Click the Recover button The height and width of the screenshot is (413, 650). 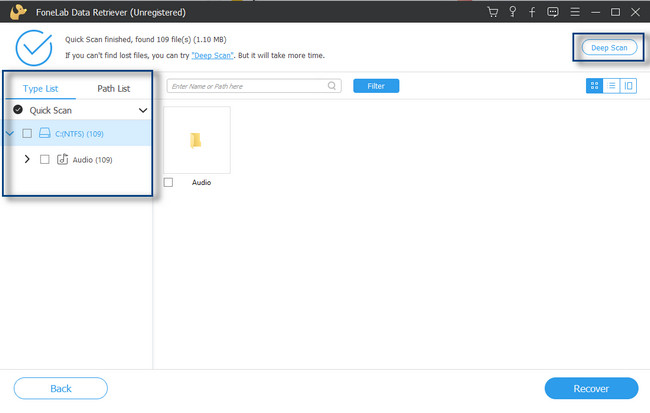tap(591, 389)
